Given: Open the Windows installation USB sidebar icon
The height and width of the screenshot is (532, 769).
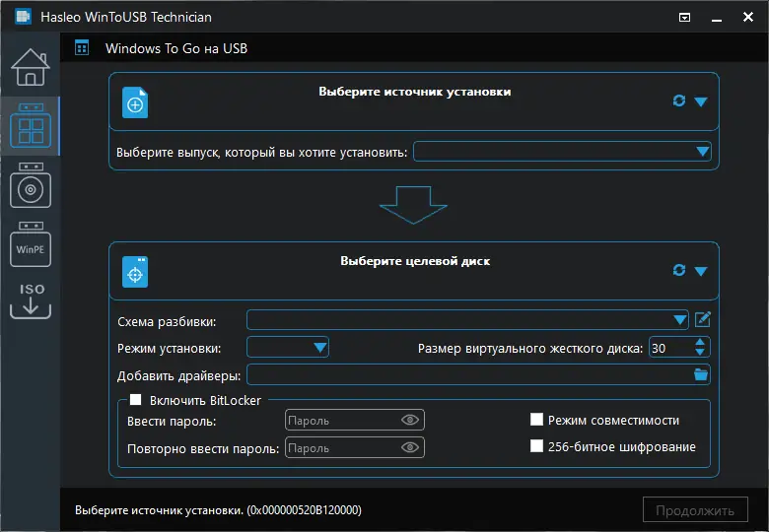Looking at the screenshot, I should (x=30, y=187).
